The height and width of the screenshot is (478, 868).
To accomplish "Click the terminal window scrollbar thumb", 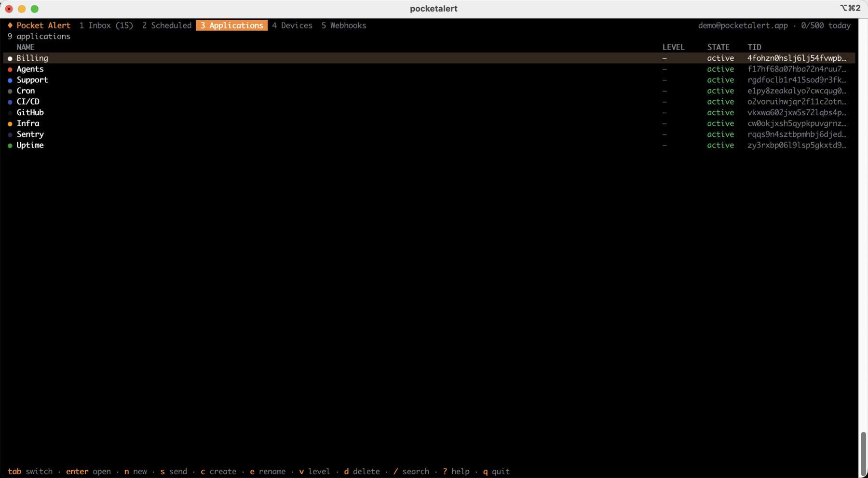I will pos(863,453).
